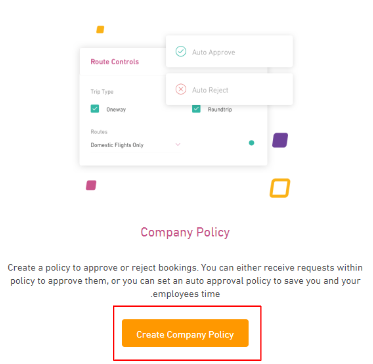The width and height of the screenshot is (373, 364).
Task: Click the small orange square at top
Action: coord(100,30)
